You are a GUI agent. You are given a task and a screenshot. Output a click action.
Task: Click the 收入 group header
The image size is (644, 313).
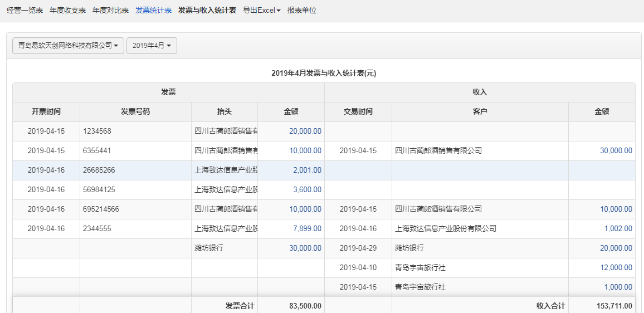tap(480, 92)
